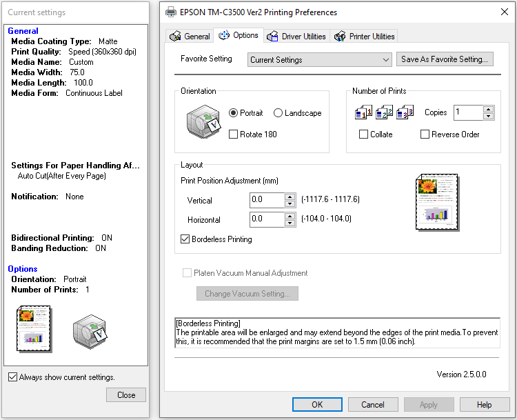Click the layout page preview thumbnail

437,201
